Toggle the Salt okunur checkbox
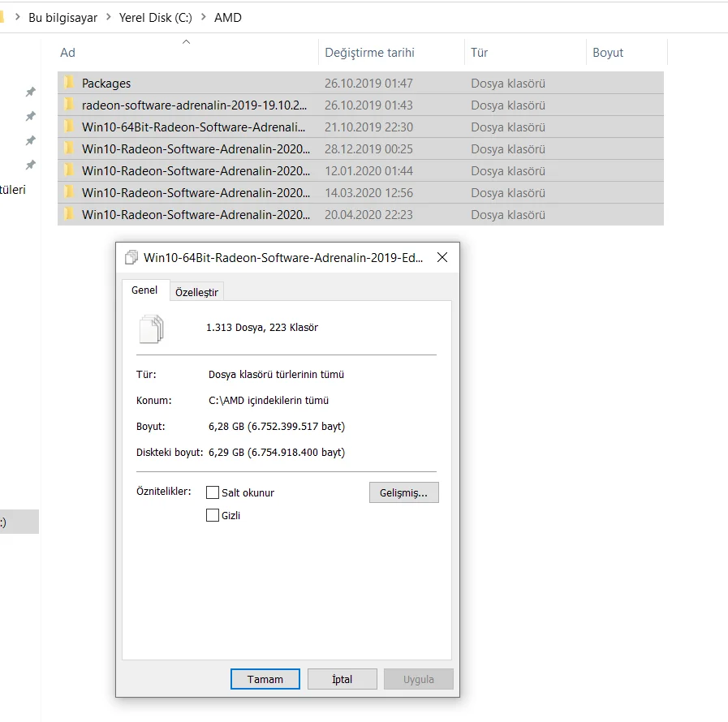 pos(212,492)
